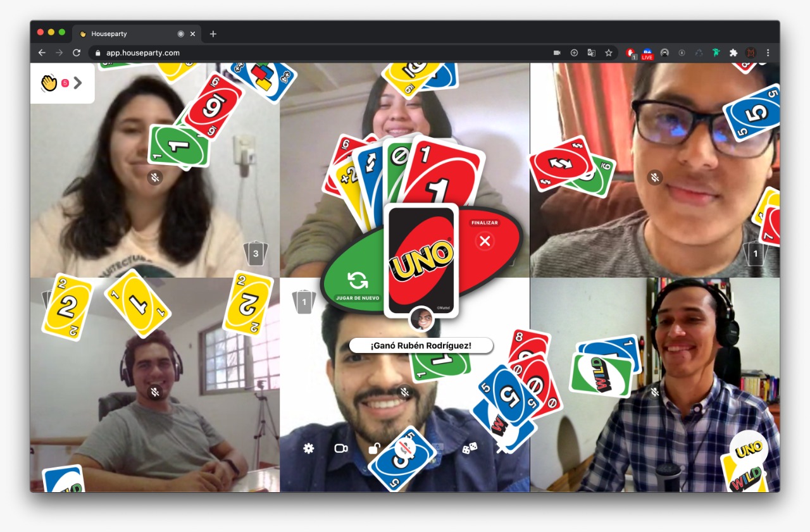This screenshot has height=532, width=810.
Task: Go back in browser history
Action: pos(42,53)
